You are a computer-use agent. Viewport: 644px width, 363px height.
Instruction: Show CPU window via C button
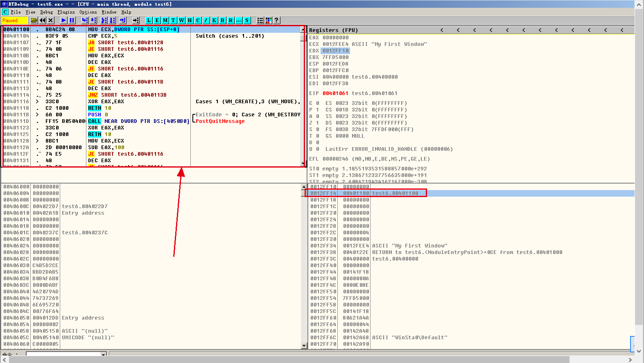click(x=198, y=20)
